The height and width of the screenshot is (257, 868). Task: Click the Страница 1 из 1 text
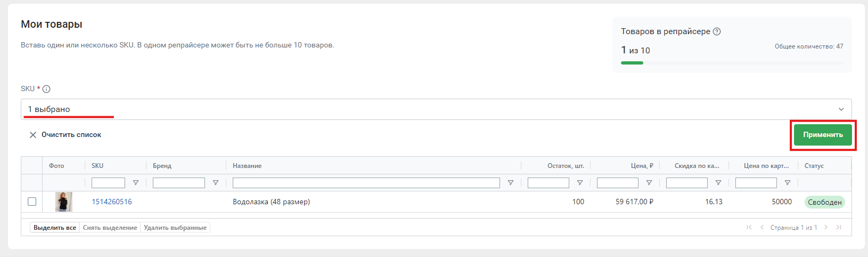tap(793, 228)
